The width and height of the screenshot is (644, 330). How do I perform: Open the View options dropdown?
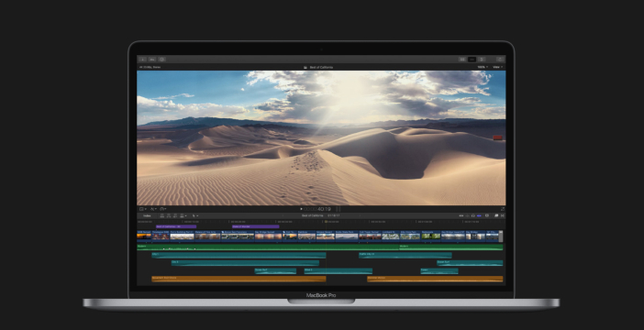497,67
